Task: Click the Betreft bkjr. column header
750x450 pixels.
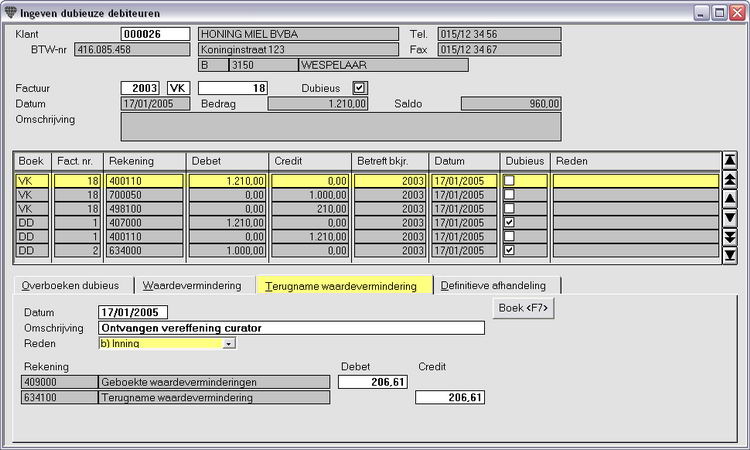Action: pos(390,161)
